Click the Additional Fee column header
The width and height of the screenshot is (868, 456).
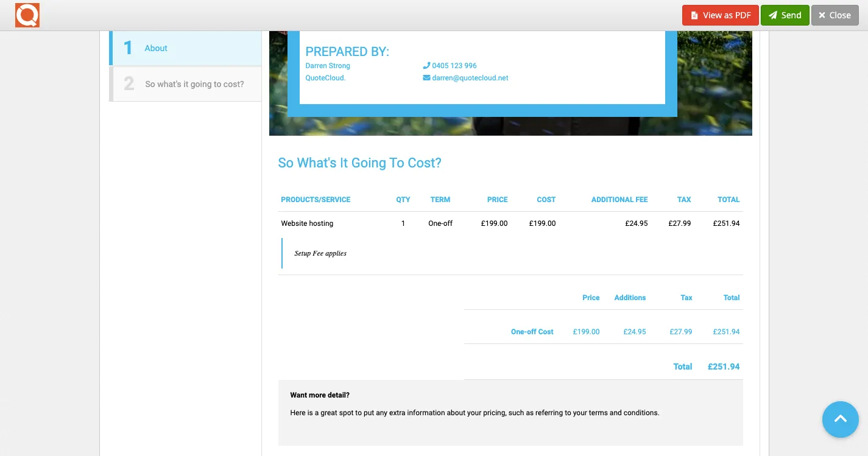(x=619, y=200)
